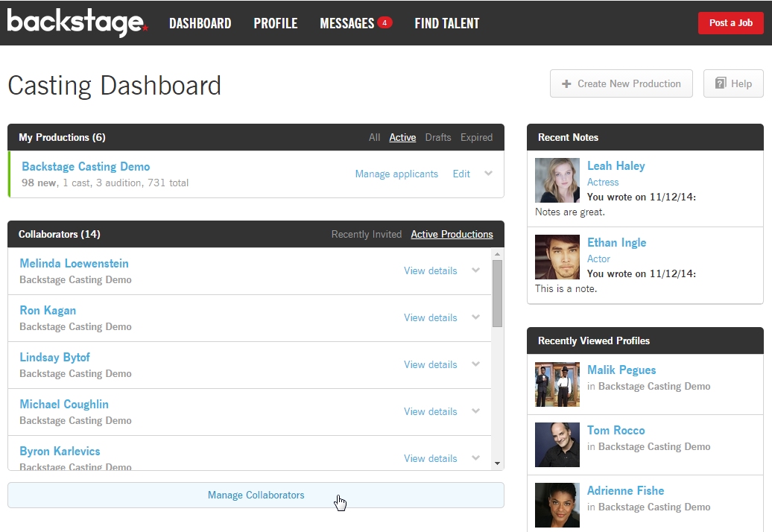Click the "Actress" label under Leah Haley
772x532 pixels.
point(603,182)
